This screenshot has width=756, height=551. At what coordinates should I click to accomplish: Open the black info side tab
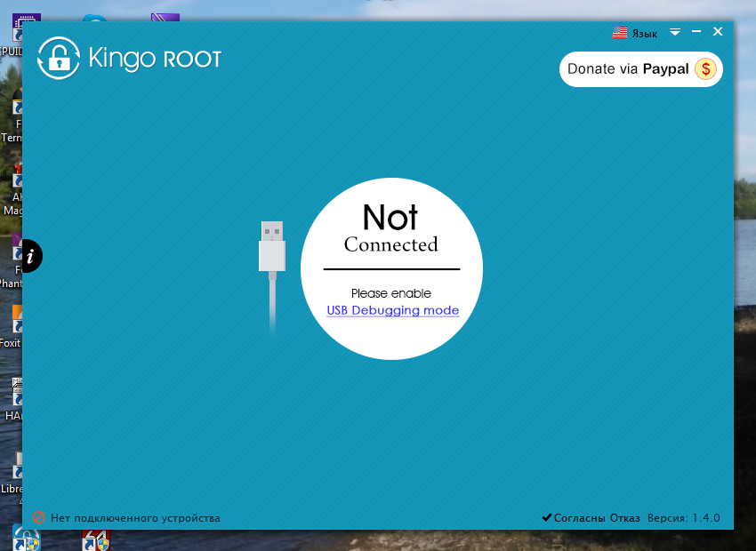pos(31,256)
